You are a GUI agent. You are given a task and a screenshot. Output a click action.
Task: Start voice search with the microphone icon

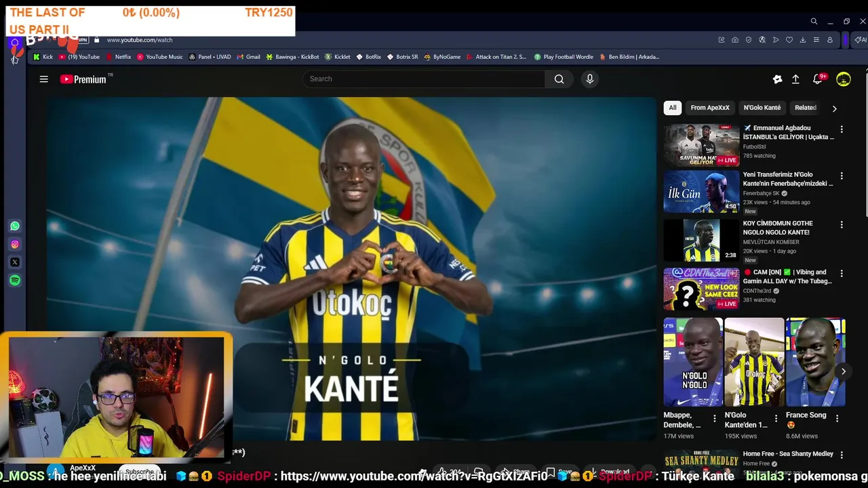[x=589, y=79]
